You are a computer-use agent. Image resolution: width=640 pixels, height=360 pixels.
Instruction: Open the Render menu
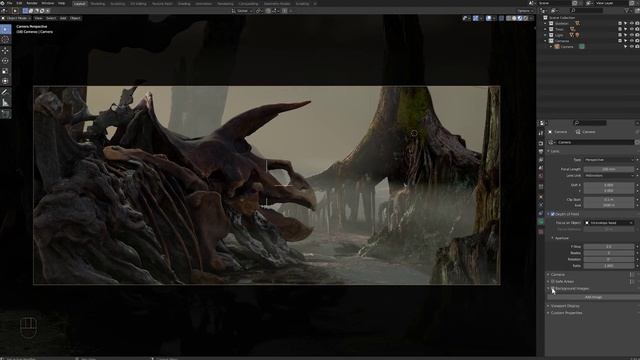(x=32, y=3)
